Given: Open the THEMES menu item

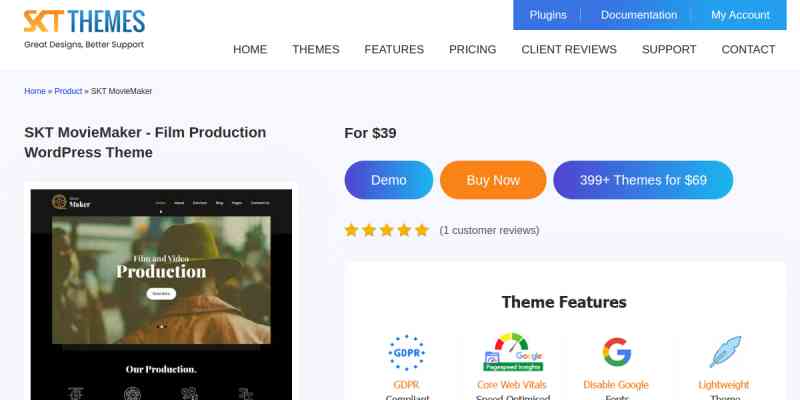Looking at the screenshot, I should (316, 49).
